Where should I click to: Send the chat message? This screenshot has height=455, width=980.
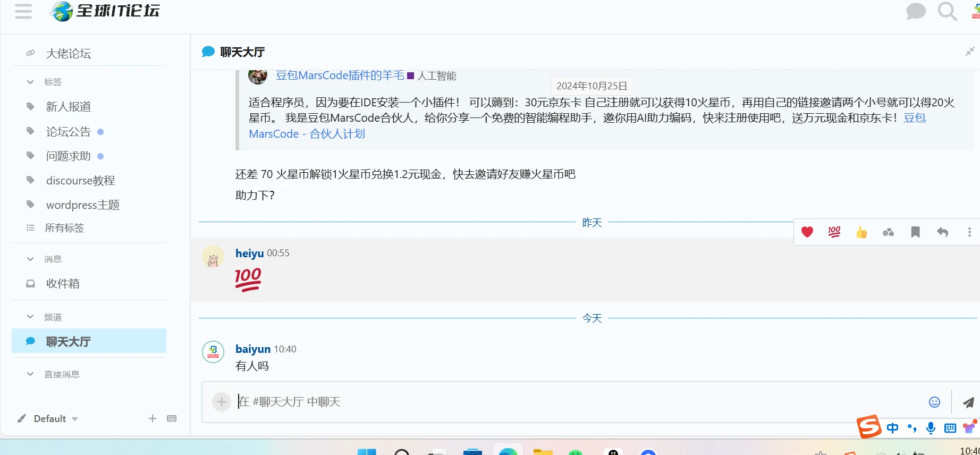pos(968,402)
